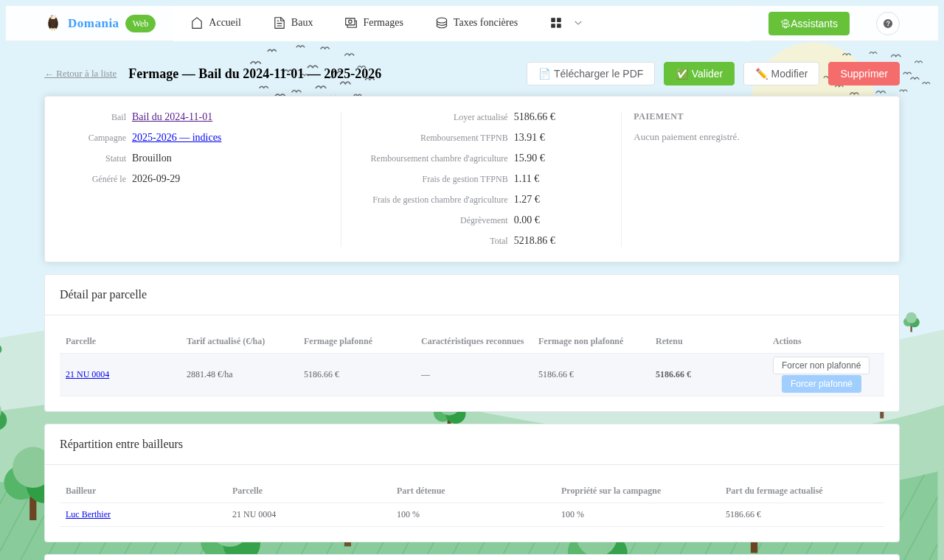Image resolution: width=944 pixels, height=560 pixels.
Task: Open the help question mark icon
Action: click(888, 24)
